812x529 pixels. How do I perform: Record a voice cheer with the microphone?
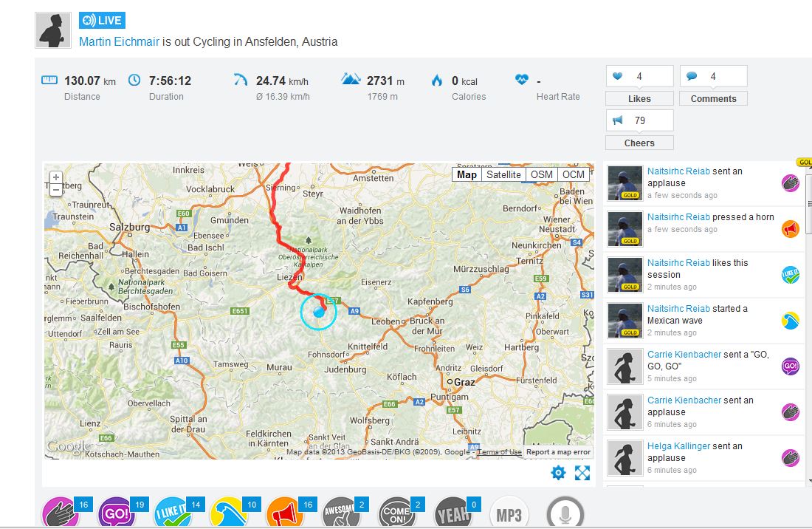coord(565,513)
